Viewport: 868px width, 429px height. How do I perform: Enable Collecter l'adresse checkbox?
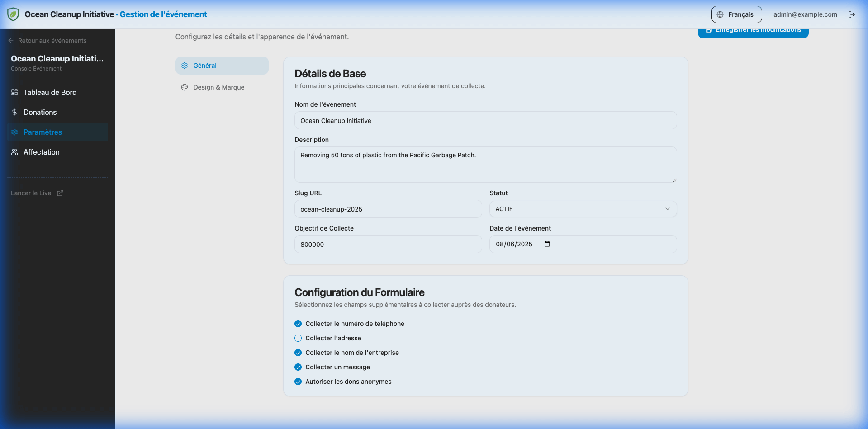coord(298,338)
